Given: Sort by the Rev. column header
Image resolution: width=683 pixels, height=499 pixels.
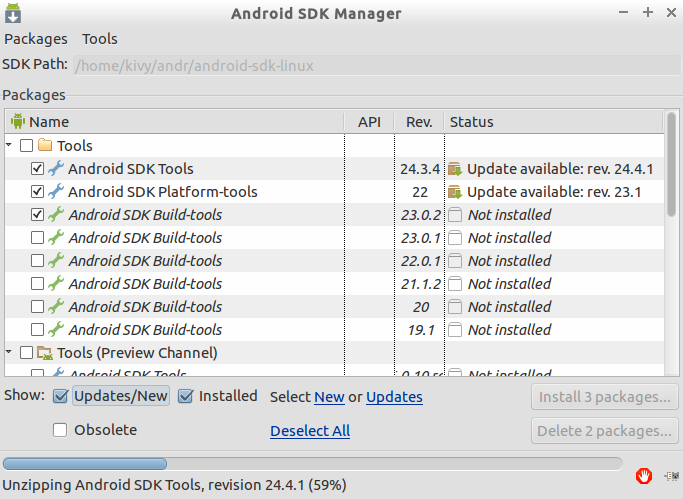Looking at the screenshot, I should tap(419, 121).
